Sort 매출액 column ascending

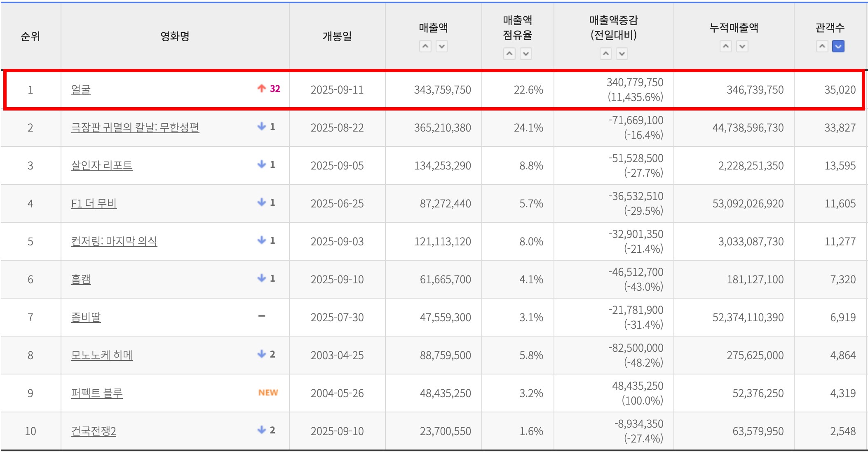point(425,46)
